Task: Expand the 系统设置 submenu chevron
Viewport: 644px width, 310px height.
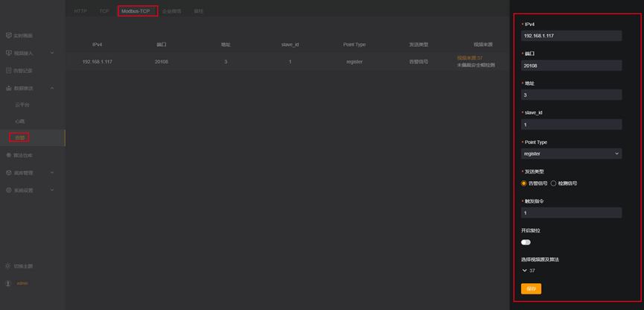Action: 52,190
